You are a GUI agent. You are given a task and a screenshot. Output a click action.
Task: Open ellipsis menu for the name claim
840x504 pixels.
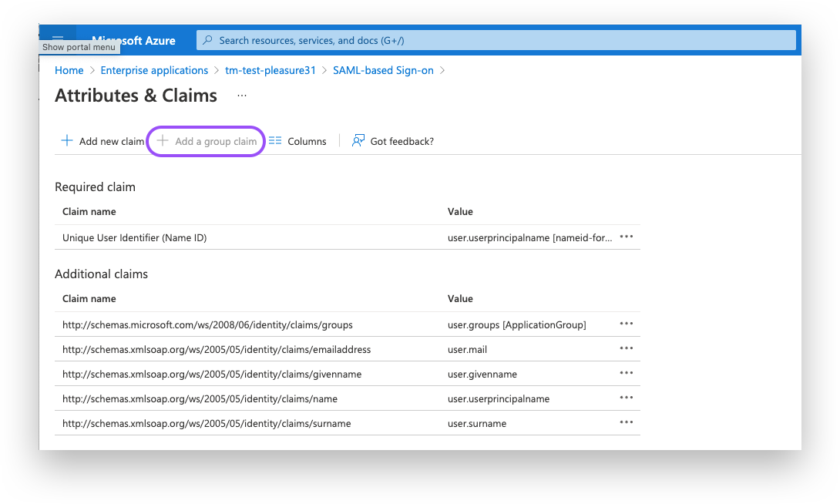[626, 398]
